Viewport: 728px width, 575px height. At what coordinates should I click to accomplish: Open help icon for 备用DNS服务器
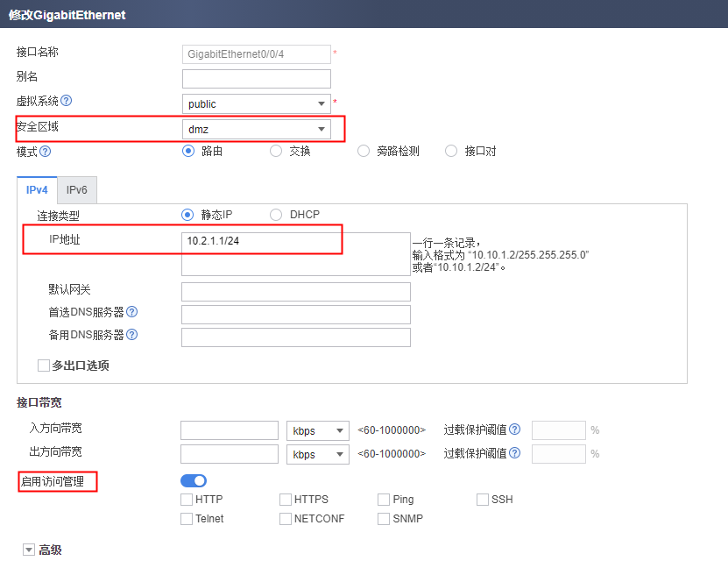point(132,335)
